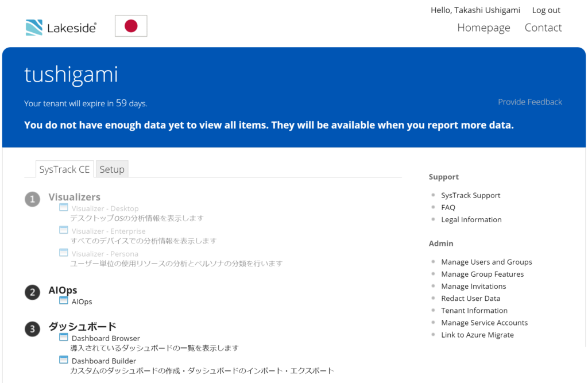Click the tenant expiry notice text
The width and height of the screenshot is (588, 383).
86,103
